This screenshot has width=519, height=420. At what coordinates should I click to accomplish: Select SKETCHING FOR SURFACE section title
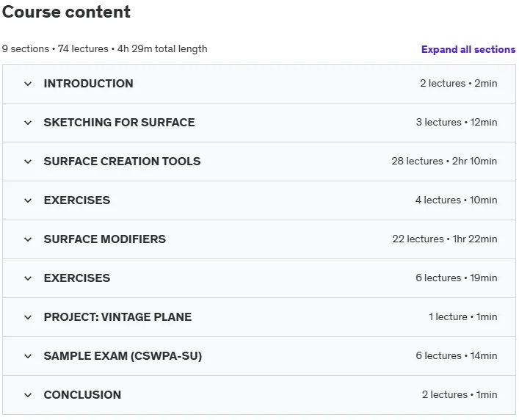coord(119,123)
